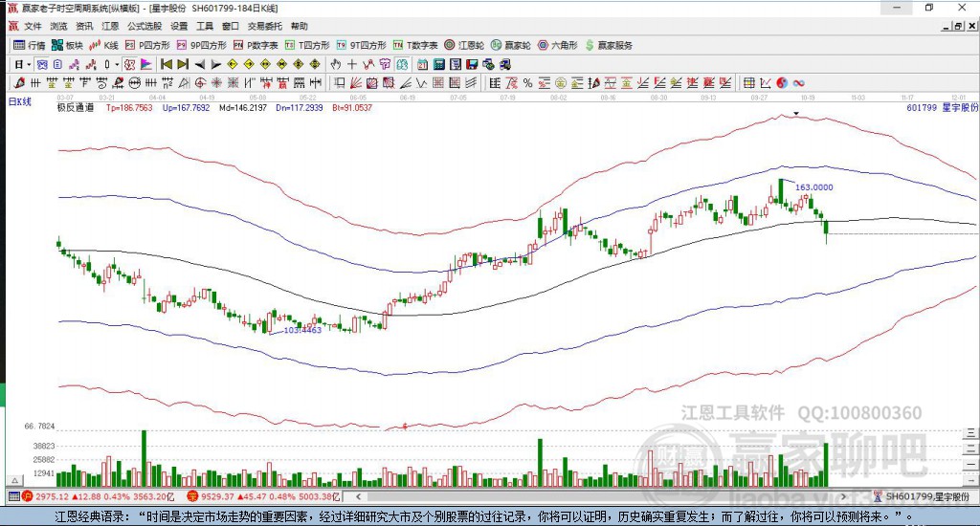Click the calculator icon in toolbar

click(438, 64)
